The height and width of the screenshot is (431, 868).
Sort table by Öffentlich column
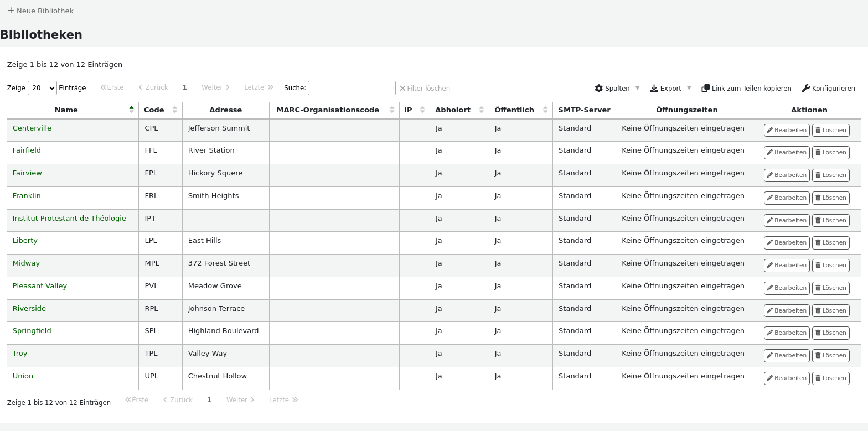click(521, 110)
